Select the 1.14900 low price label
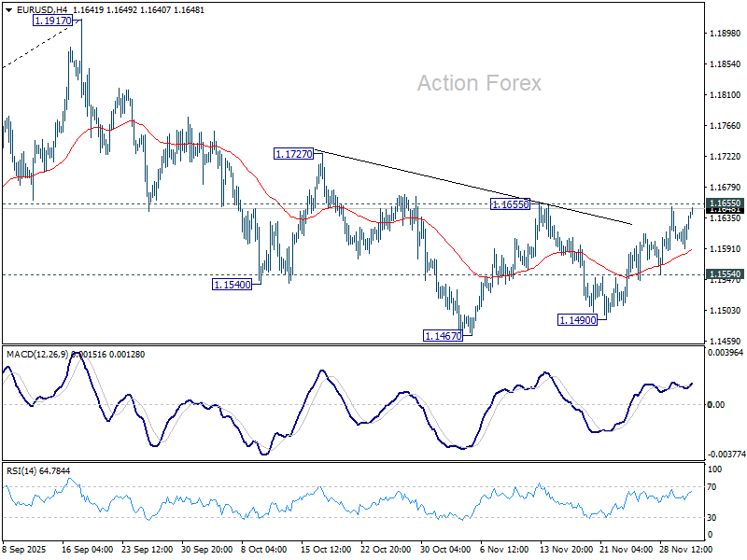 click(576, 319)
